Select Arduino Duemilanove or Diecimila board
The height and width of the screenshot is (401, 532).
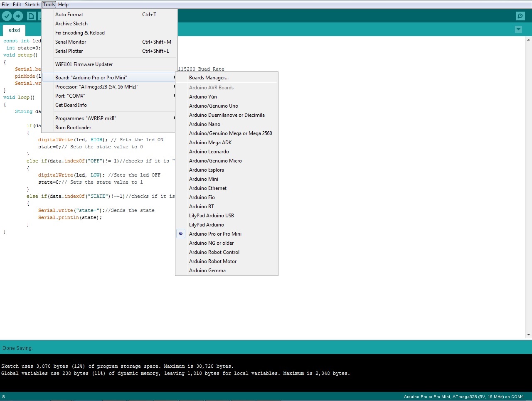click(227, 115)
